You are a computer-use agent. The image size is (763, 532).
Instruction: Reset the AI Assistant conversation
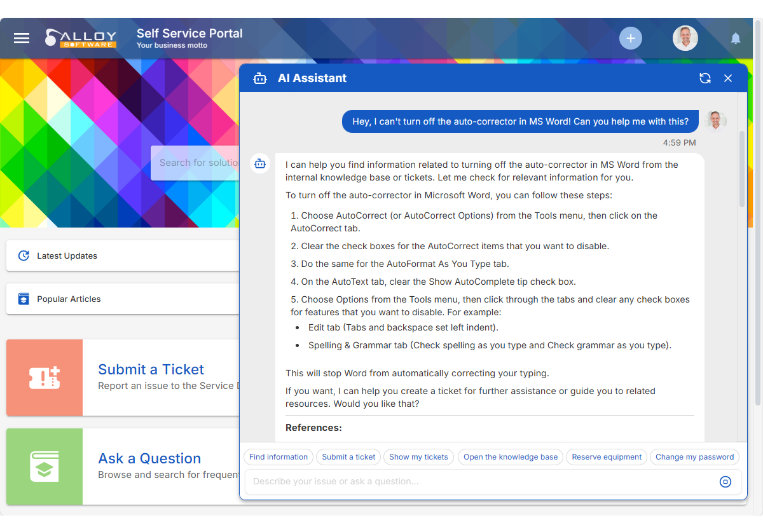click(705, 78)
